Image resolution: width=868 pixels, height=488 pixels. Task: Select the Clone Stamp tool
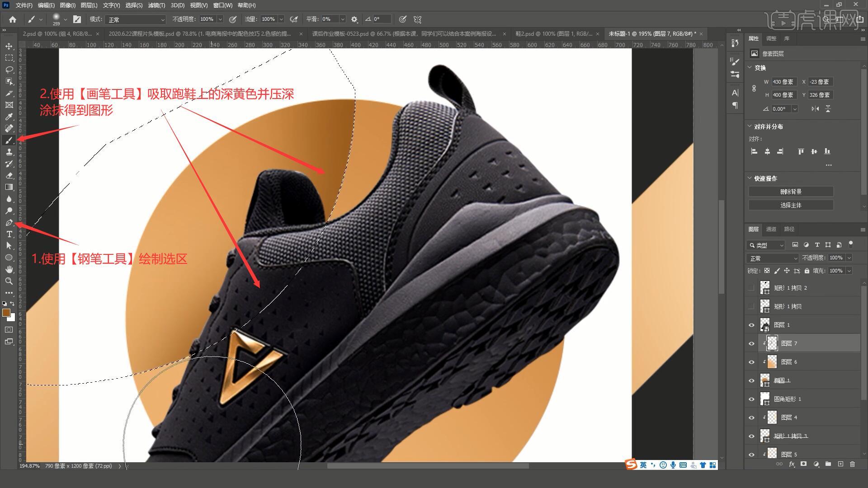coord(9,152)
